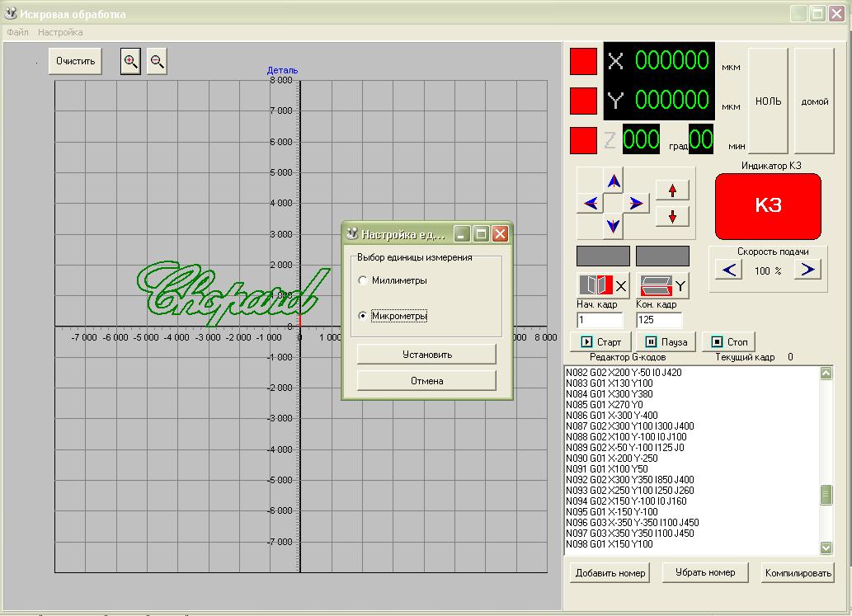Toggle the Y mirror icon button
The height and width of the screenshot is (616, 852).
pos(662,285)
